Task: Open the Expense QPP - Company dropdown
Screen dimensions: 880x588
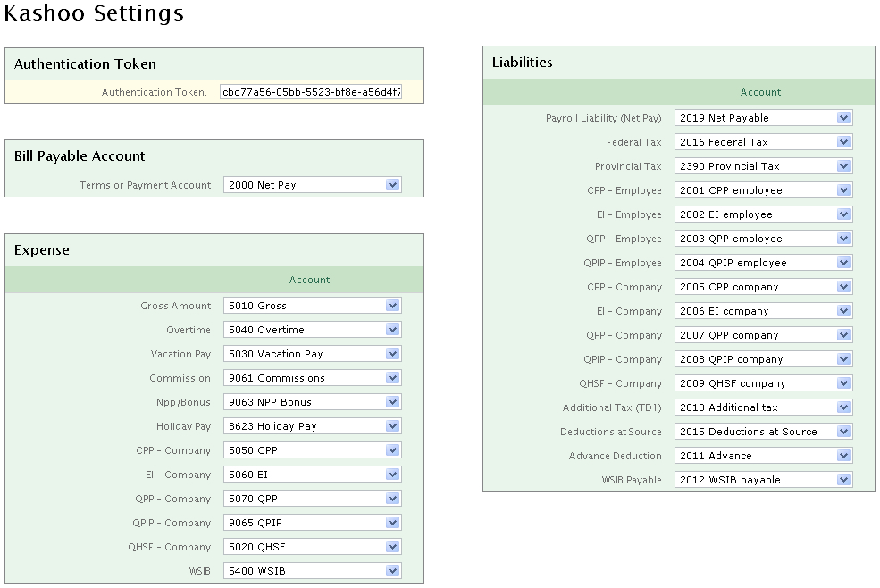Action: (312, 499)
